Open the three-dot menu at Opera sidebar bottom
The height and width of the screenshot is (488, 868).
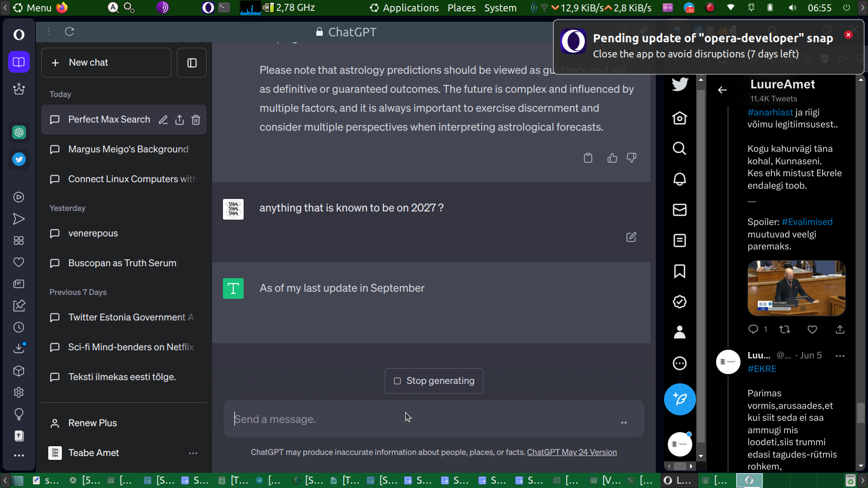(x=19, y=455)
